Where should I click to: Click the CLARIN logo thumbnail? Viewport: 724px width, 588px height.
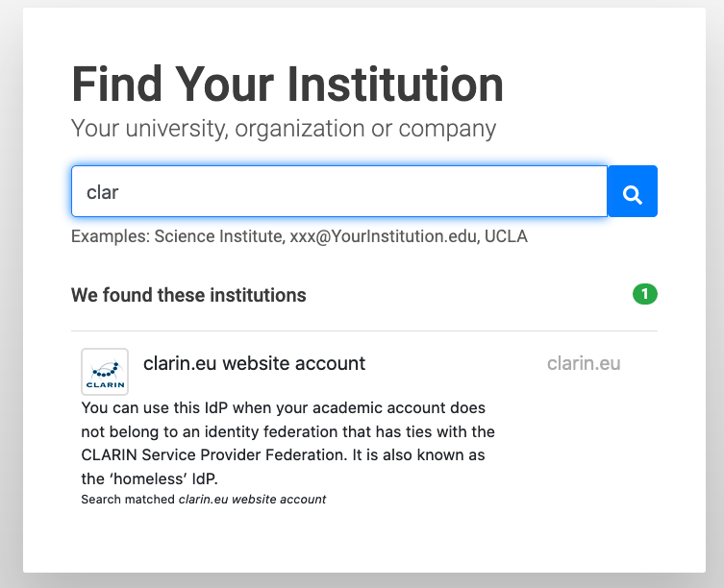pyautogui.click(x=105, y=372)
